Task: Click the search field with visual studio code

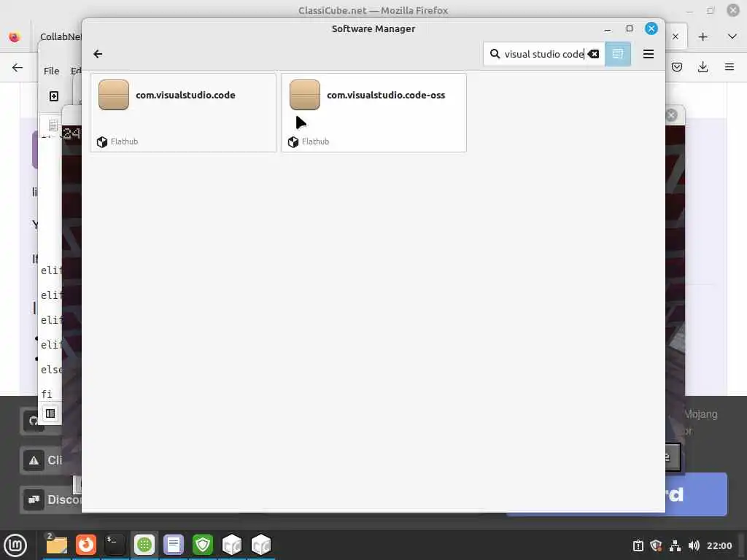Action: pos(543,54)
